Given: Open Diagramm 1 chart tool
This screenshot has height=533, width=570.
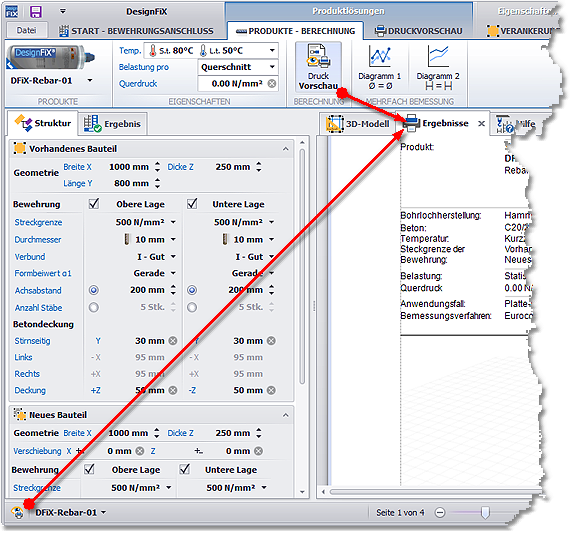Looking at the screenshot, I should (x=379, y=67).
